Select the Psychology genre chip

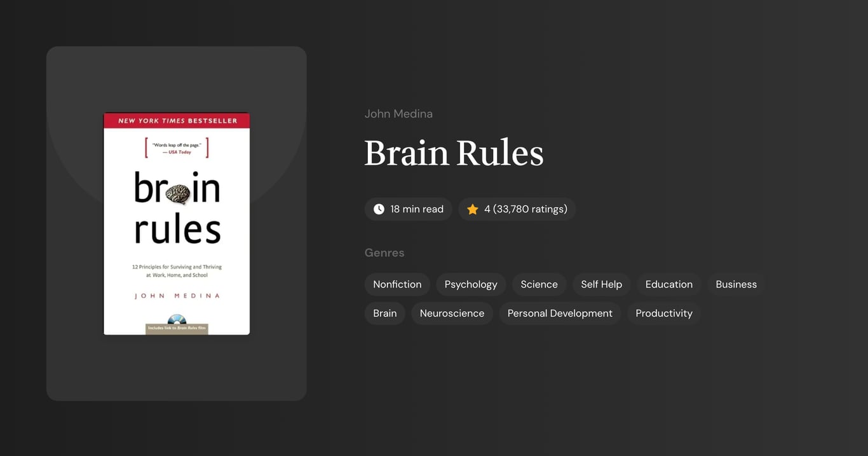click(x=470, y=284)
